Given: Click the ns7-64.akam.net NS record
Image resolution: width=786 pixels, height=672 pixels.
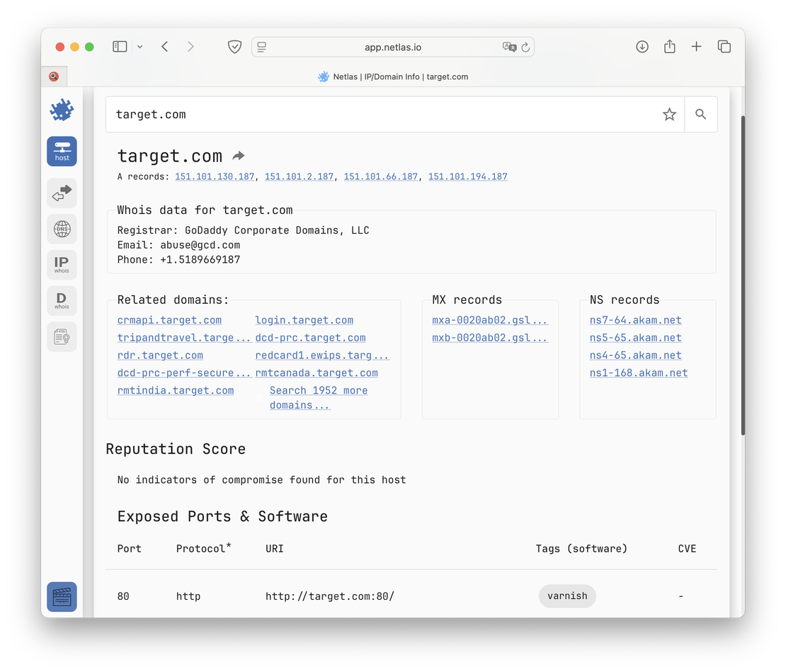Looking at the screenshot, I should pos(635,320).
